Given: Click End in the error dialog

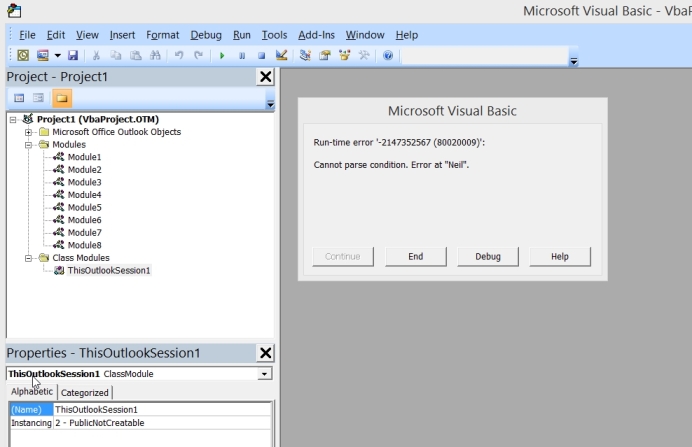Looking at the screenshot, I should [416, 257].
